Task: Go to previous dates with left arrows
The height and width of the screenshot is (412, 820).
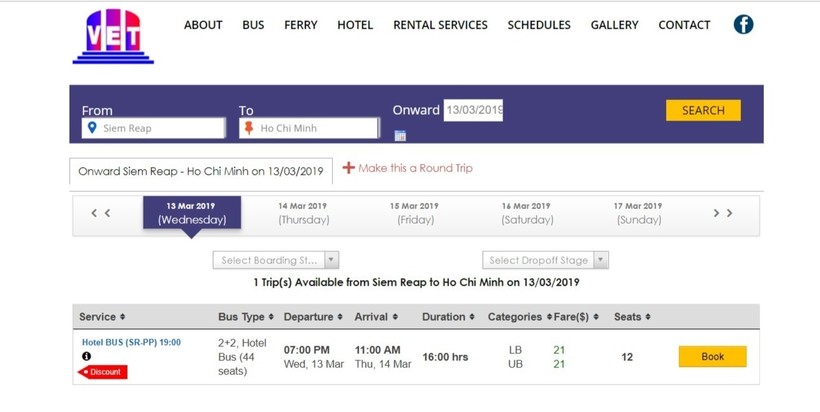Action: (x=101, y=213)
